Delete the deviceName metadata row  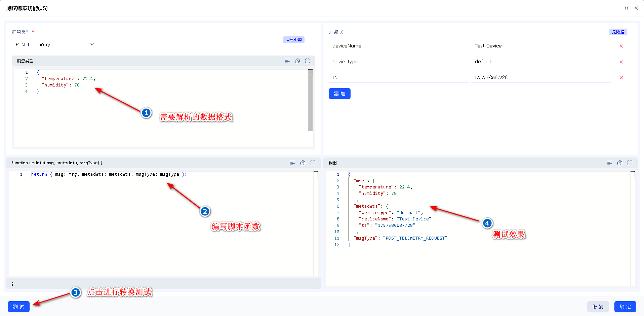[621, 46]
